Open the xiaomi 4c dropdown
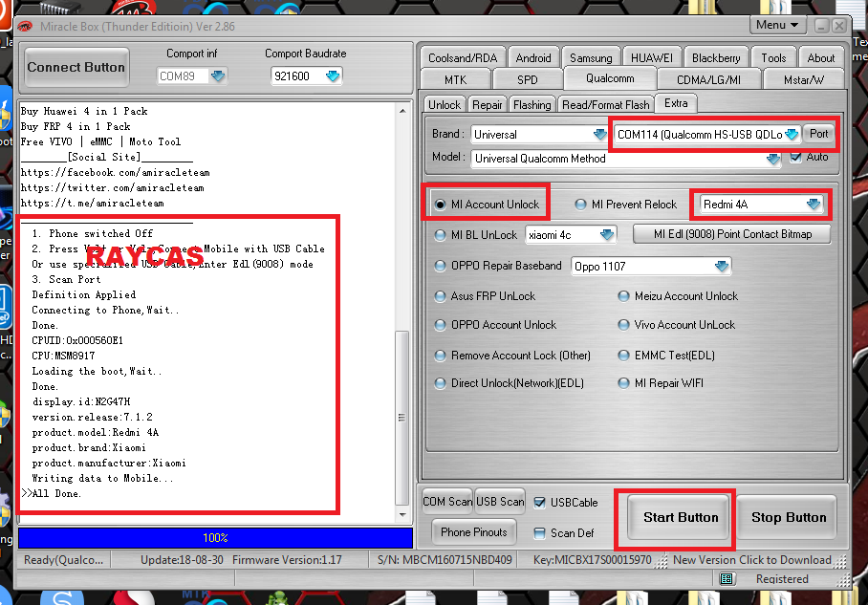The image size is (868, 605). click(607, 235)
